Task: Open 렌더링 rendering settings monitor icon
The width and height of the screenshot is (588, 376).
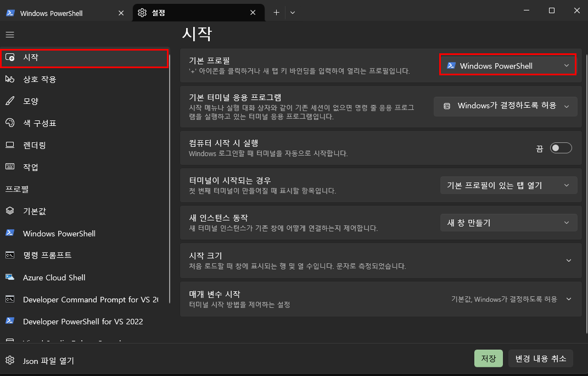Action: click(x=10, y=145)
